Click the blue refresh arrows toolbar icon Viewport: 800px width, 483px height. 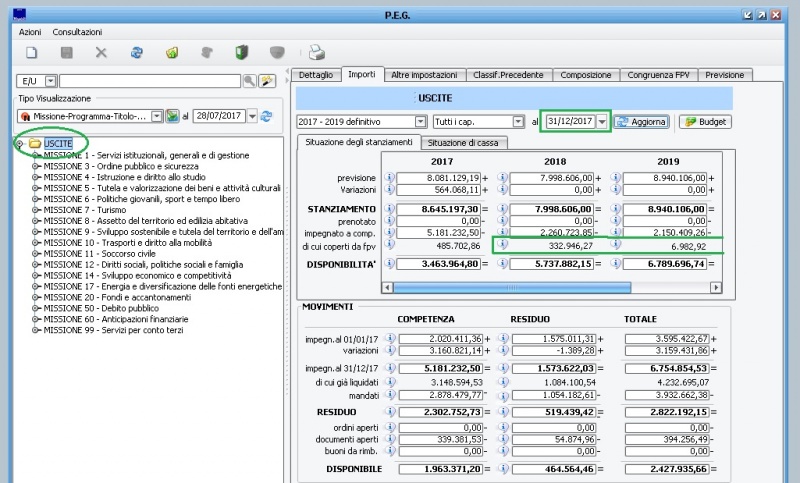point(136,52)
